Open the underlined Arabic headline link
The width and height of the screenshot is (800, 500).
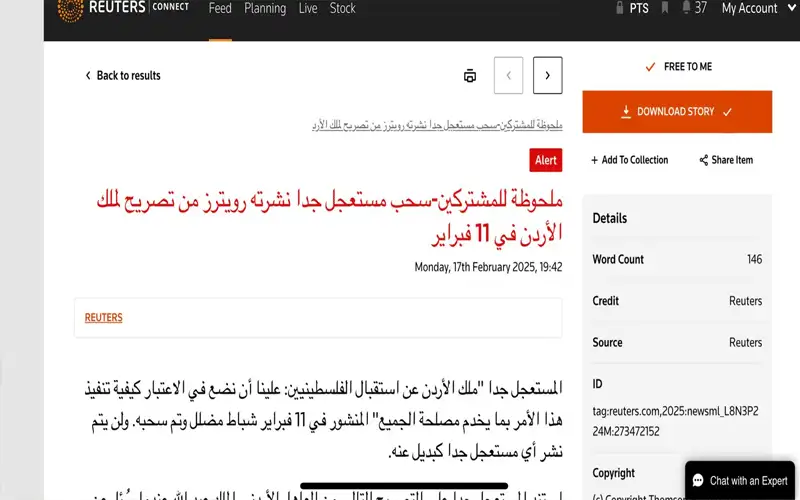pos(437,125)
